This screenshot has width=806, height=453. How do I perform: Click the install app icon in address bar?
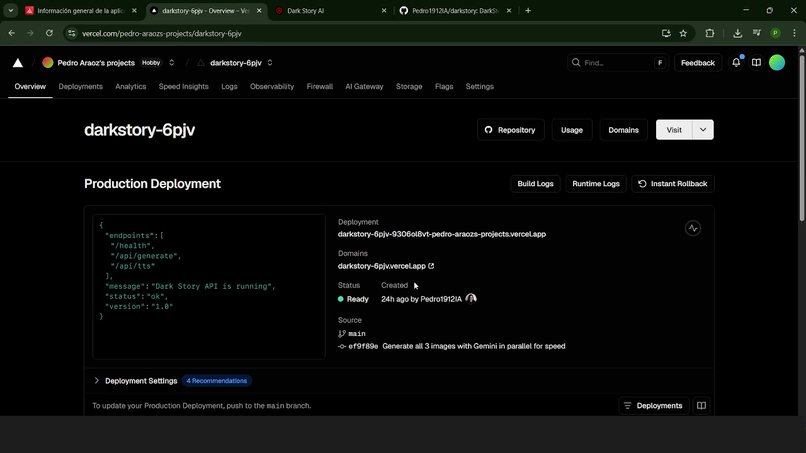(x=666, y=33)
